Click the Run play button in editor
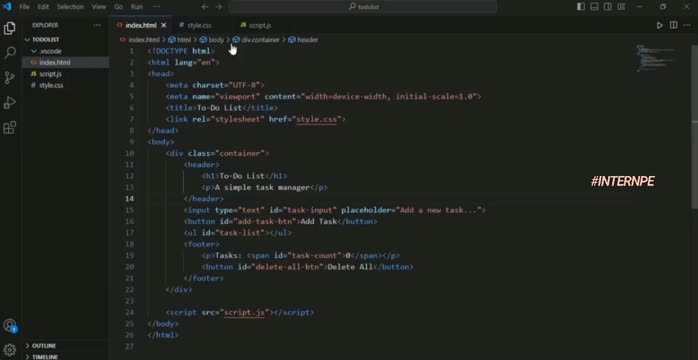The width and height of the screenshot is (698, 360). [660, 25]
